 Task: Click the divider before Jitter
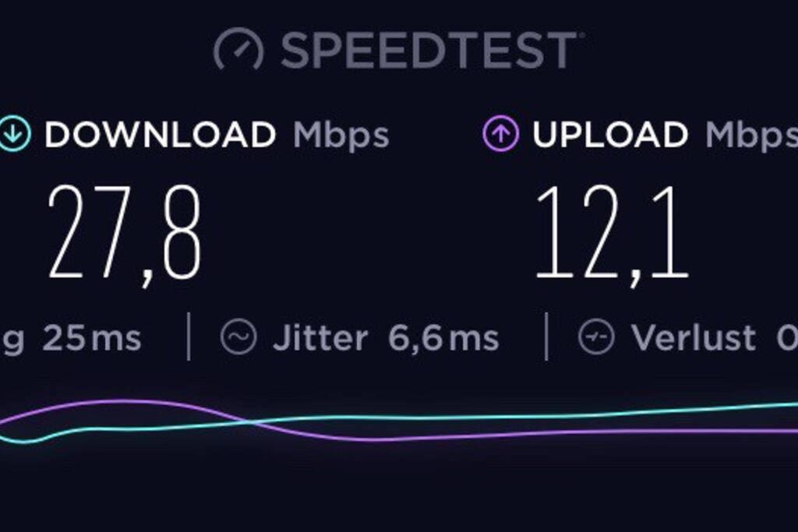coord(189,336)
